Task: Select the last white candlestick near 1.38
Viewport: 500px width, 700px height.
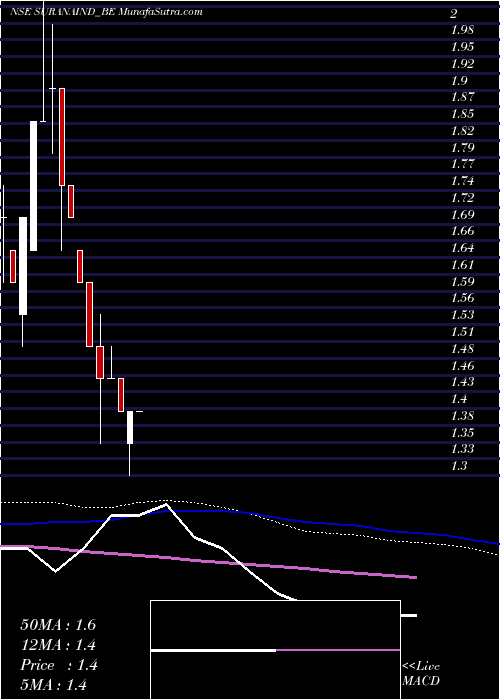Action: [130, 428]
